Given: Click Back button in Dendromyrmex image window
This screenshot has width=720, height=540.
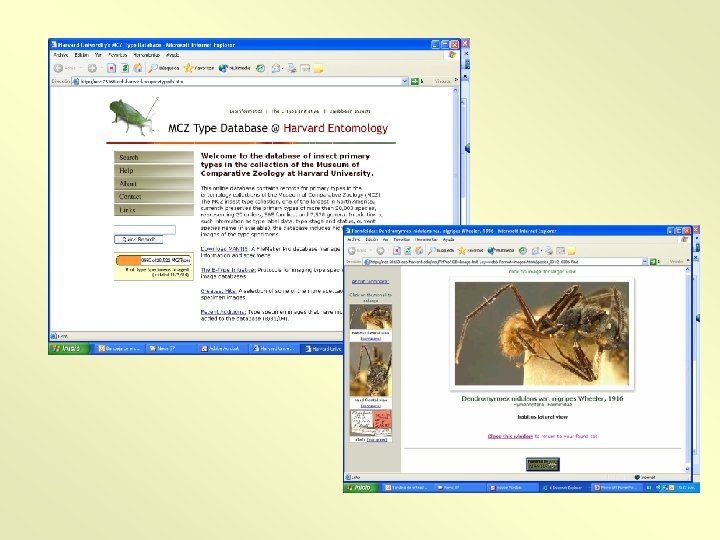Looking at the screenshot, I should pyautogui.click(x=357, y=251).
